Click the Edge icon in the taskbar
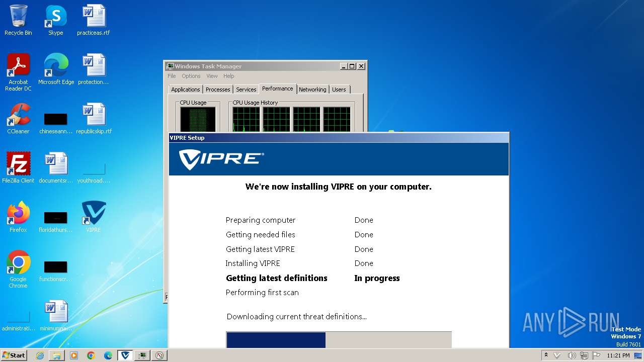The height and width of the screenshot is (362, 644). [x=108, y=355]
